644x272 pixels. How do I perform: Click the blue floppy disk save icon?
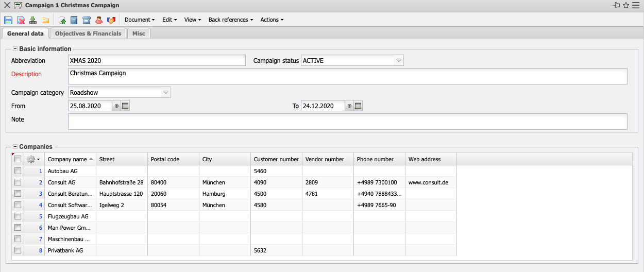click(x=8, y=20)
